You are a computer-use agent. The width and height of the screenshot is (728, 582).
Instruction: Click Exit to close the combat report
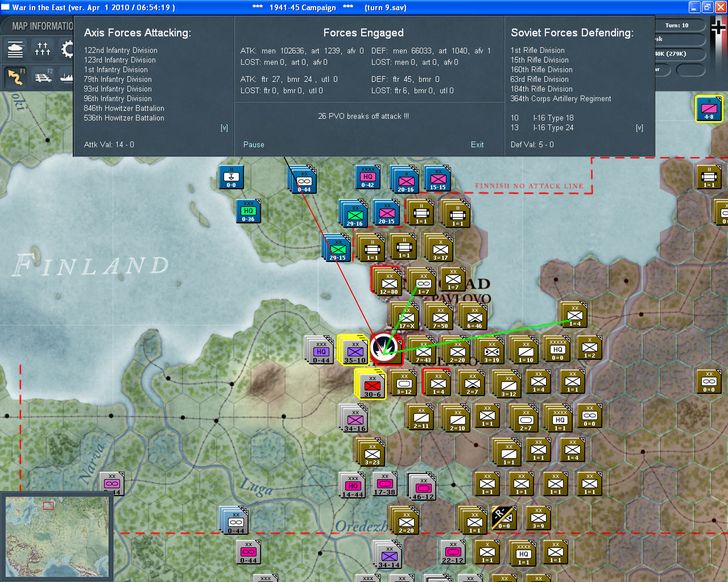click(x=477, y=144)
